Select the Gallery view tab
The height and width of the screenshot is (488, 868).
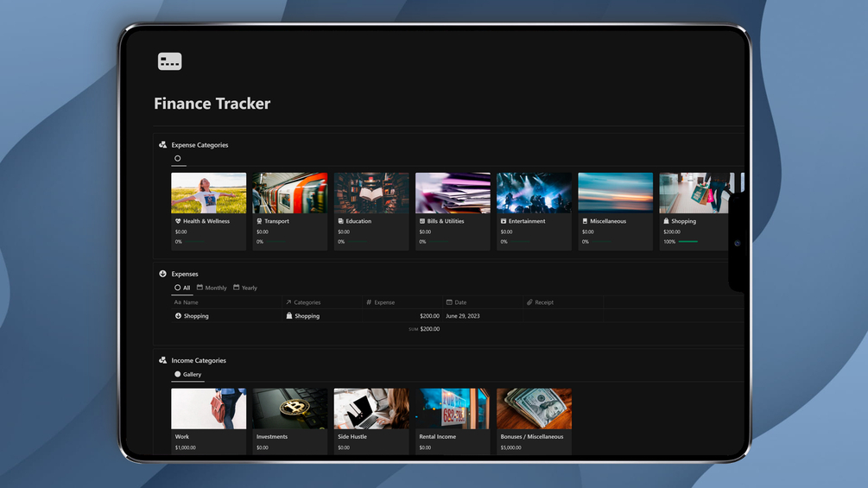tap(188, 374)
